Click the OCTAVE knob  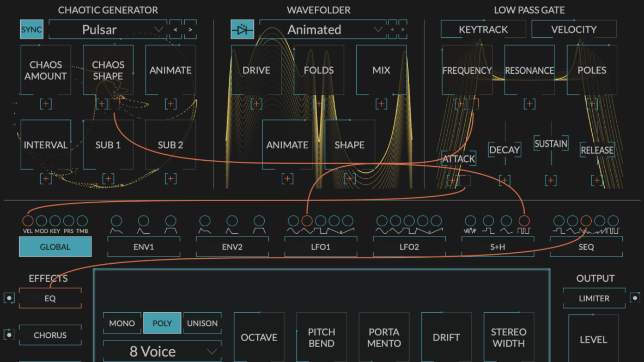[259, 337]
